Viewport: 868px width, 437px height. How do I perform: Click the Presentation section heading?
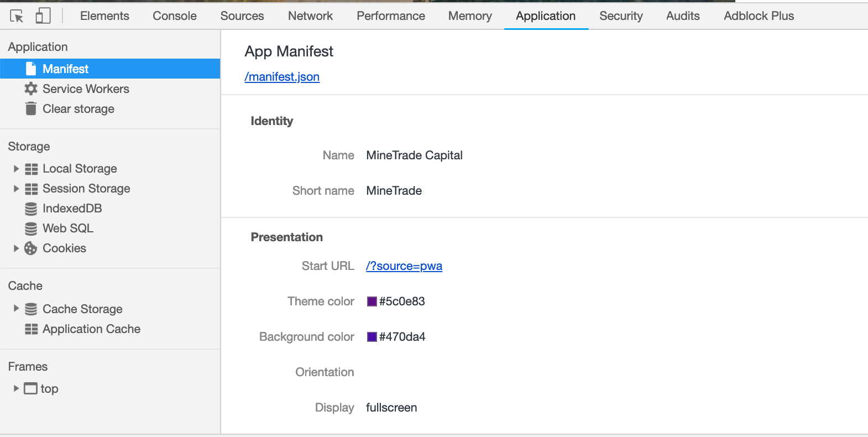pyautogui.click(x=287, y=237)
